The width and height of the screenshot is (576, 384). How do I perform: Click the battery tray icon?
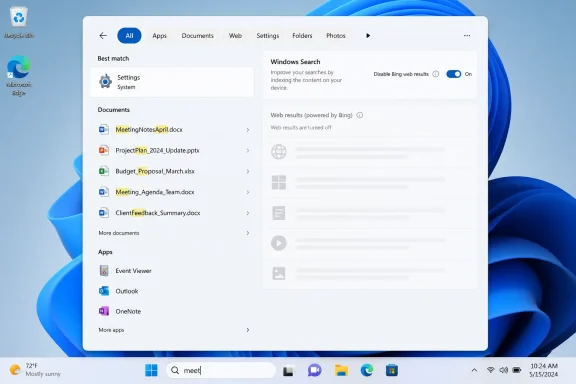click(516, 370)
